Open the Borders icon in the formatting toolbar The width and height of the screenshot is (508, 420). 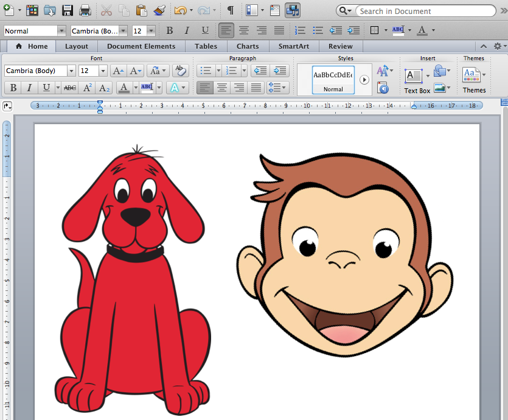pyautogui.click(x=375, y=30)
